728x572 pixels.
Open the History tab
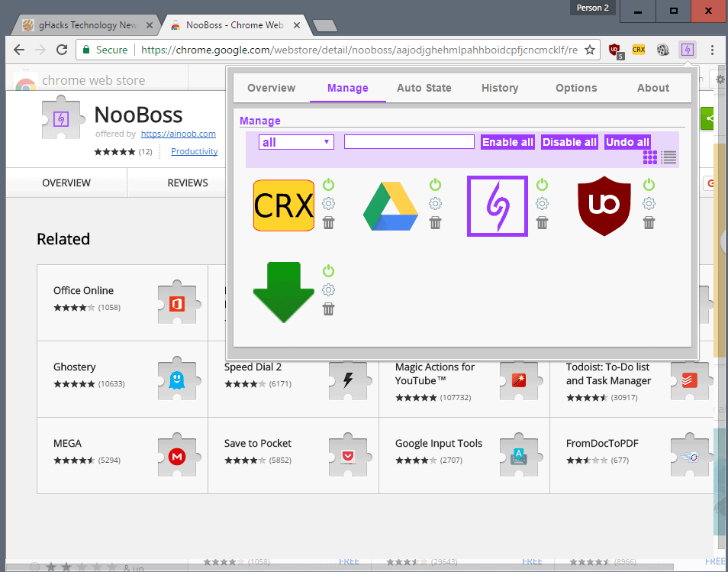click(x=500, y=88)
